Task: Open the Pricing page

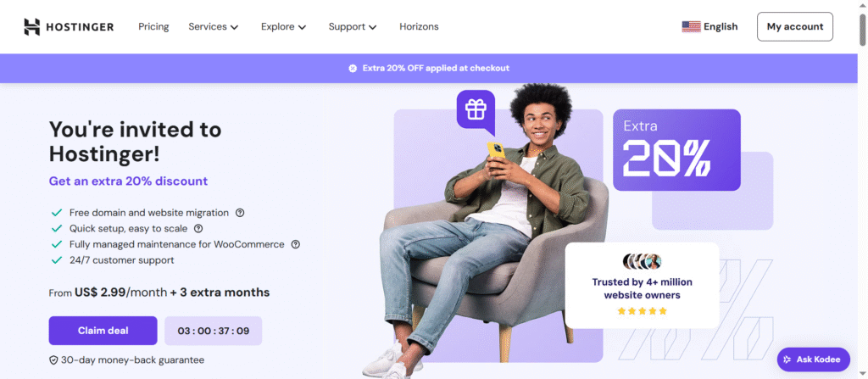Action: (x=153, y=26)
